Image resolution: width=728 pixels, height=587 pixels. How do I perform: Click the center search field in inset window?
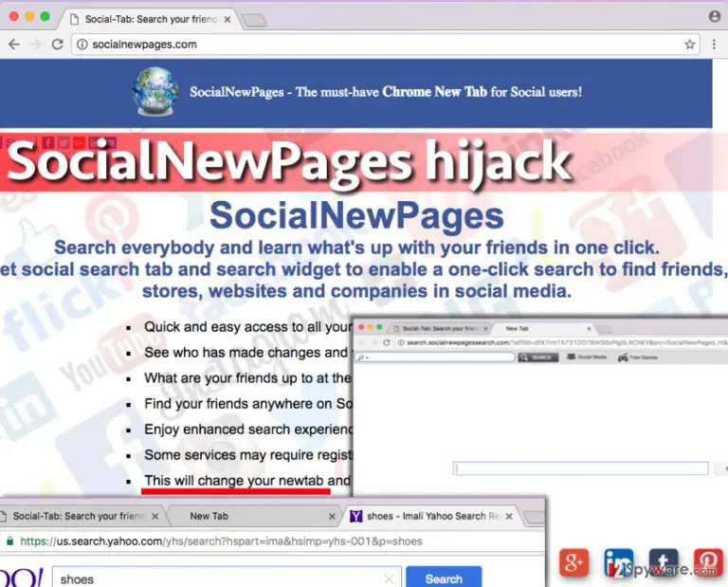coord(580,468)
